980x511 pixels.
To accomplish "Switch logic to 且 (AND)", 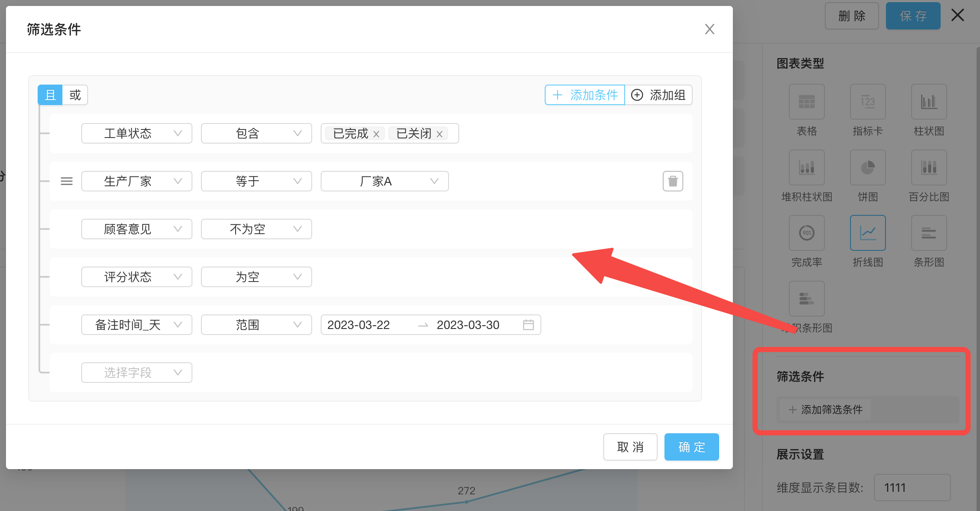I will pos(50,95).
